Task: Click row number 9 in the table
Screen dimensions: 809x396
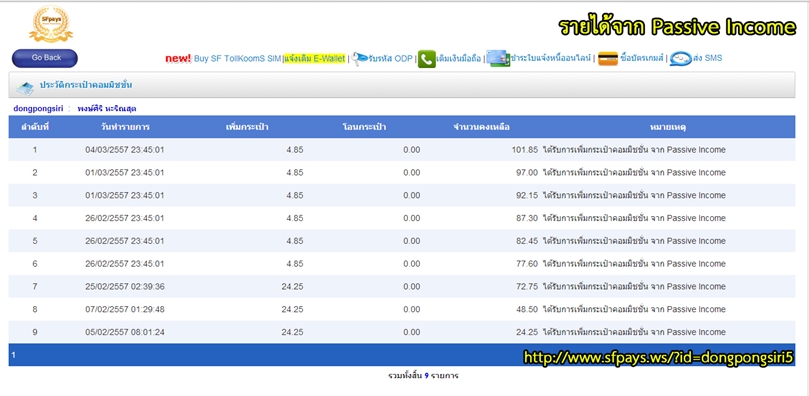Action: point(35,332)
